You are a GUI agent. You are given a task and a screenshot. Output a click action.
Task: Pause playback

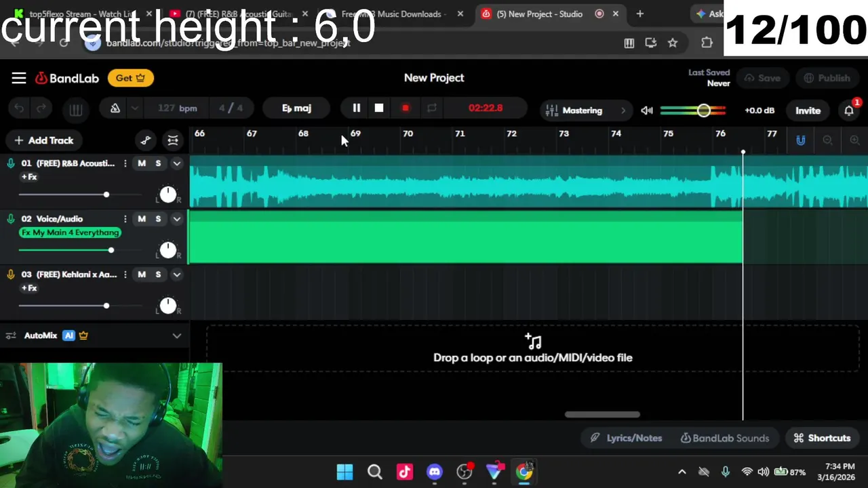click(x=356, y=108)
